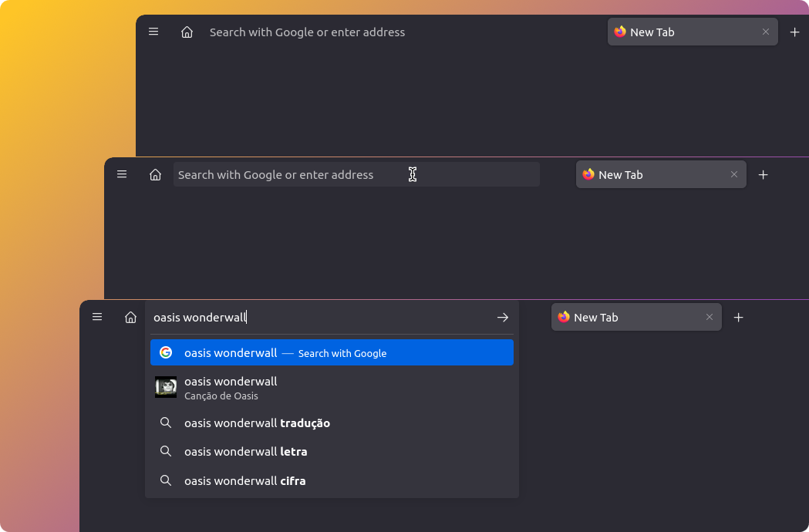Focus the search address bar in the middle window
Image resolution: width=809 pixels, height=532 pixels.
[x=356, y=174]
